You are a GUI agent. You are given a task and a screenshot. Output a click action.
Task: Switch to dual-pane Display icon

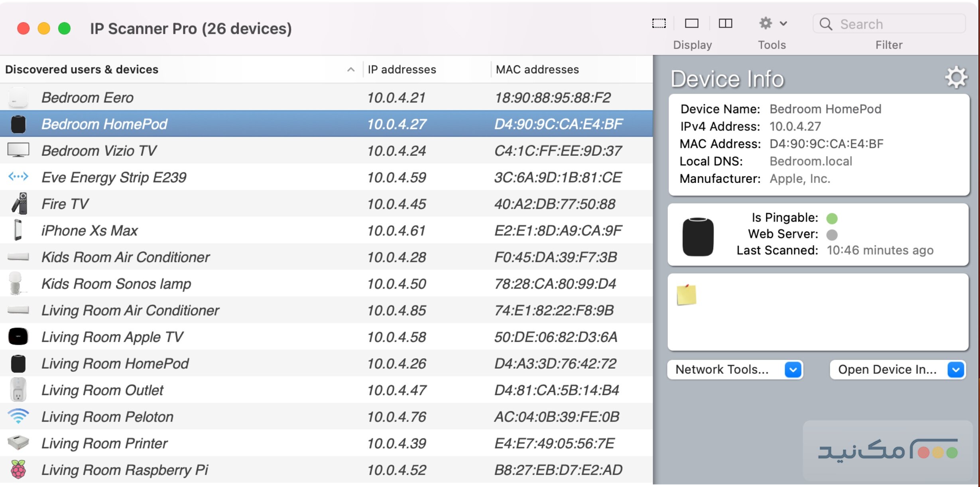point(725,24)
